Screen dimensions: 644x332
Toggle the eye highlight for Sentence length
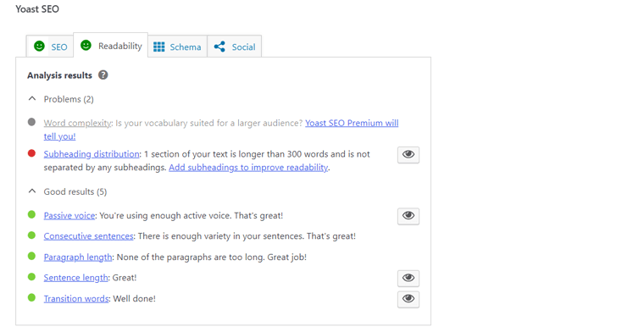(x=408, y=279)
